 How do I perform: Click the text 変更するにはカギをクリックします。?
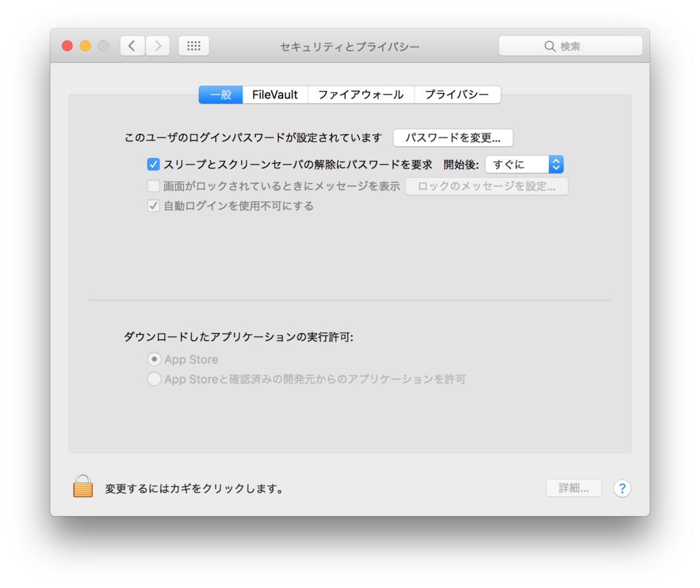195,489
